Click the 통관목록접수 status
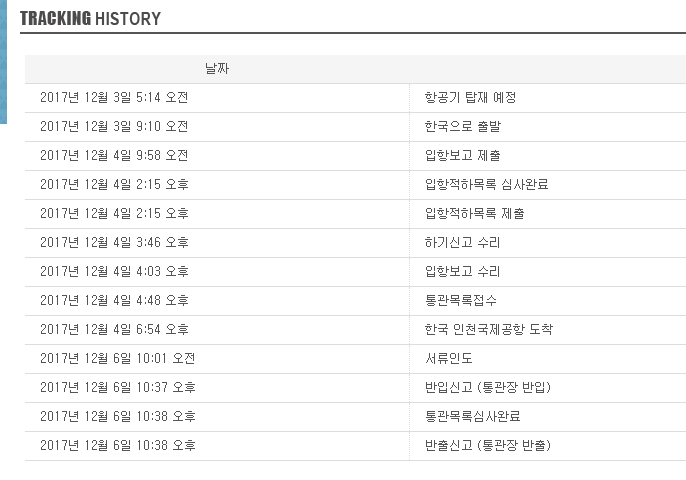The width and height of the screenshot is (686, 480). point(461,301)
